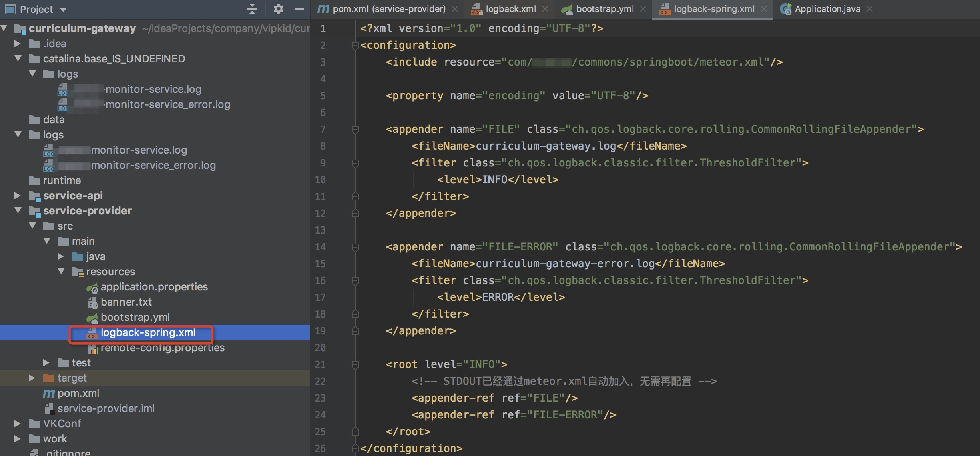Image resolution: width=980 pixels, height=456 pixels.
Task: Click the java source folder icon
Action: pos(77,256)
